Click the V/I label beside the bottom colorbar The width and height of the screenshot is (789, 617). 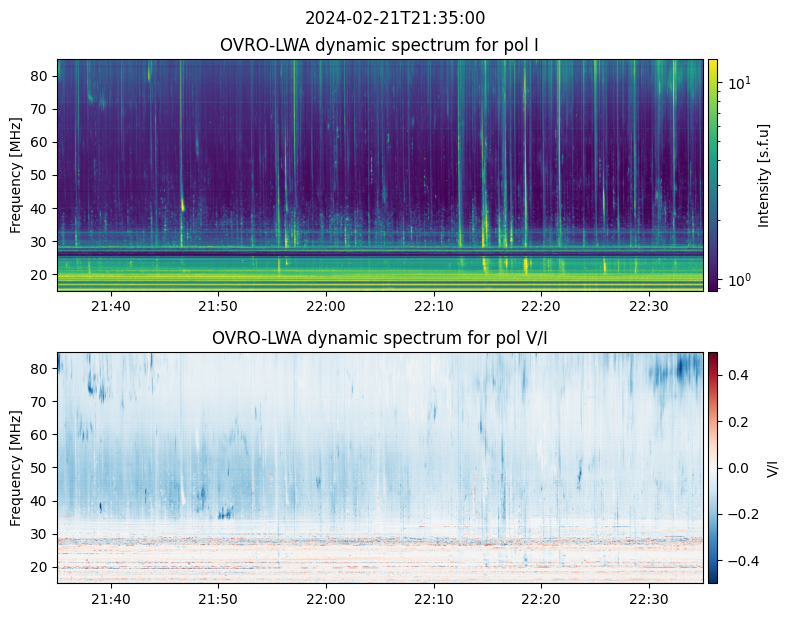(x=773, y=467)
